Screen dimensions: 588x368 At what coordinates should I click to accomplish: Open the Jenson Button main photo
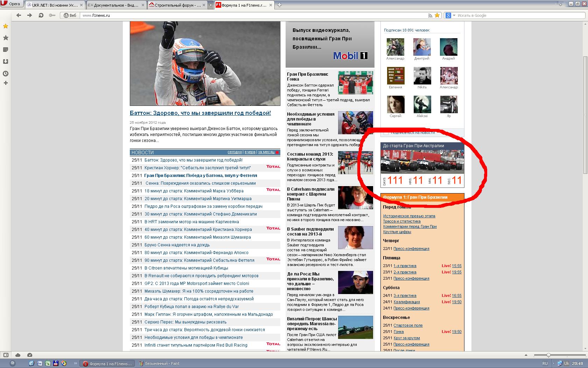click(205, 63)
